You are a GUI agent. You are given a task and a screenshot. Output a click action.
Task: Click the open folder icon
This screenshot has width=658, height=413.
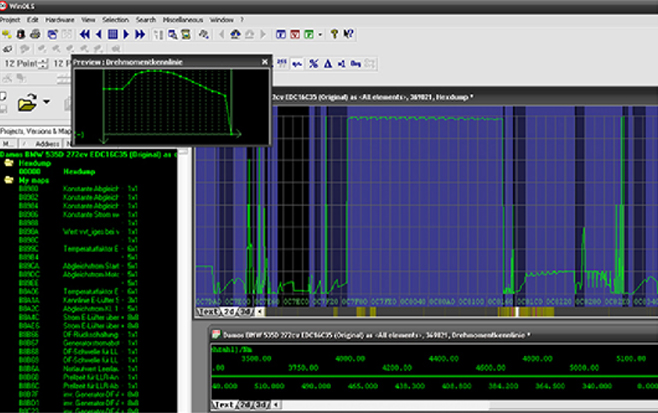click(27, 102)
